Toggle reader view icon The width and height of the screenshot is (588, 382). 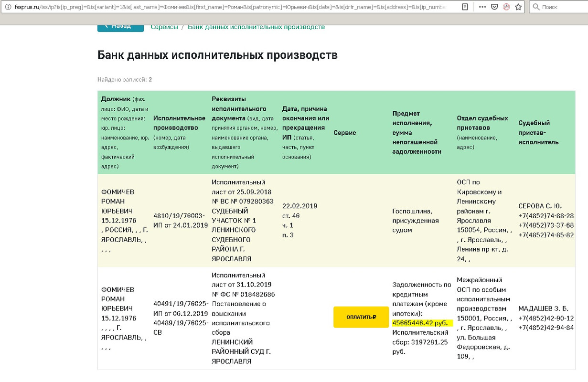(x=465, y=7)
